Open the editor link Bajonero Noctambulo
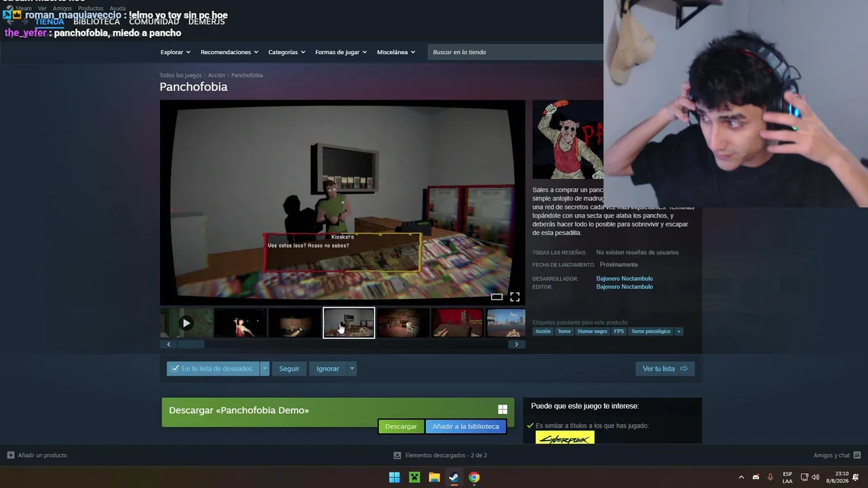868x488 pixels. tap(625, 287)
